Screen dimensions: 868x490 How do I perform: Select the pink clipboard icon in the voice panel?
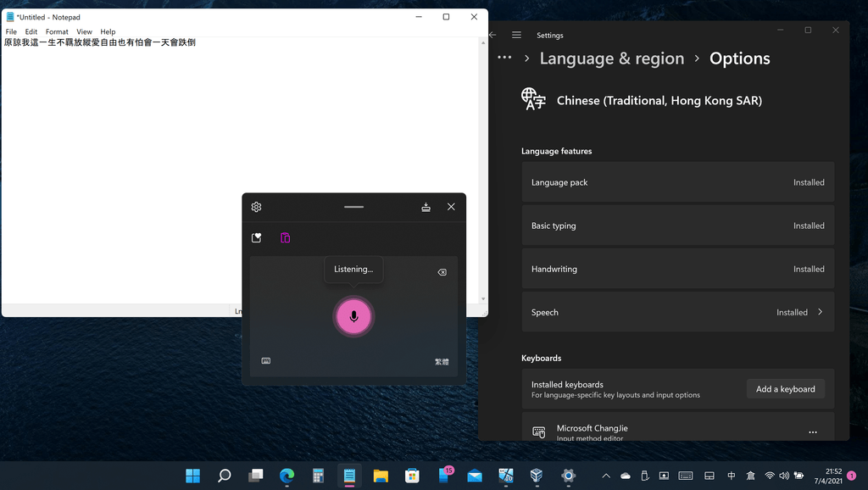tap(285, 237)
